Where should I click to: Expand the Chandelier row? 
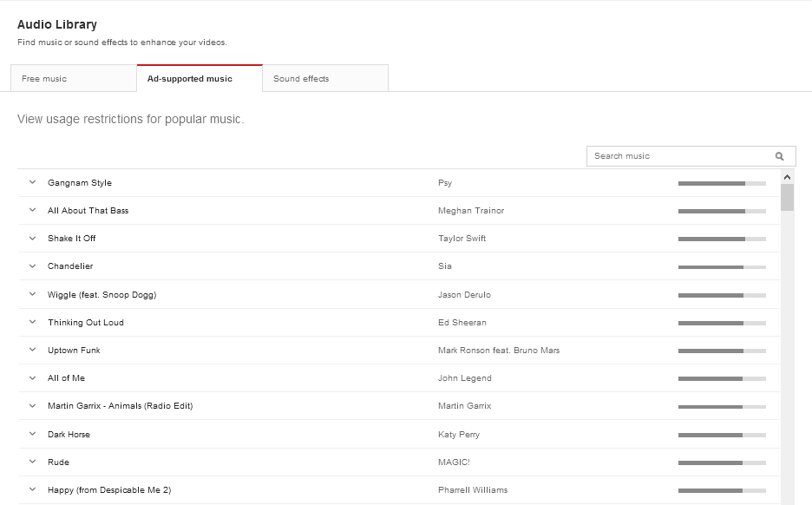click(32, 266)
